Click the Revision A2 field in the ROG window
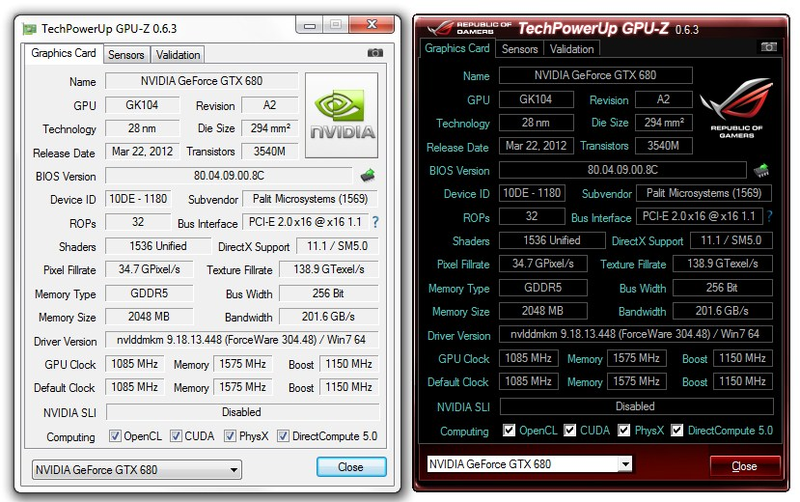Viewport: 800px width, 502px height. (x=664, y=99)
